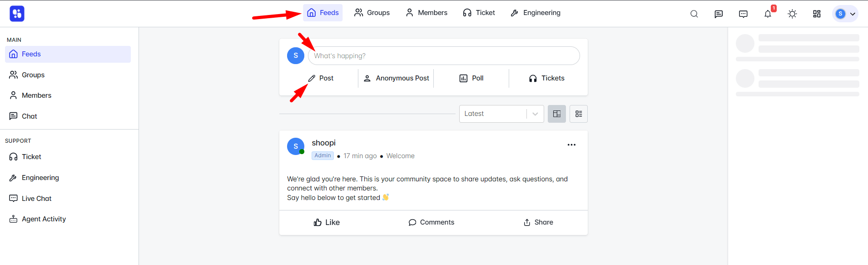Switch to the list layout view icon
The width and height of the screenshot is (868, 265).
[579, 114]
